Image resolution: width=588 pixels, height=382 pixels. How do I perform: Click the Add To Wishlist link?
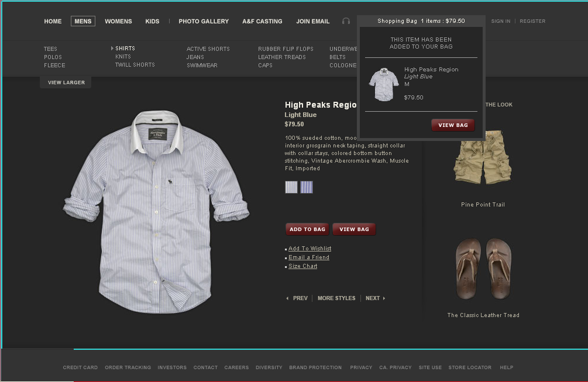(x=310, y=249)
